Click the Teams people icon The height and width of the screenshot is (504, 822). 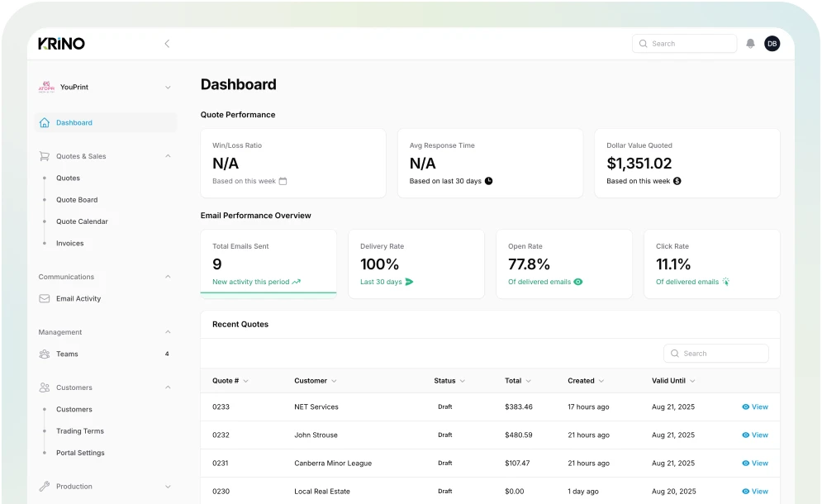45,354
